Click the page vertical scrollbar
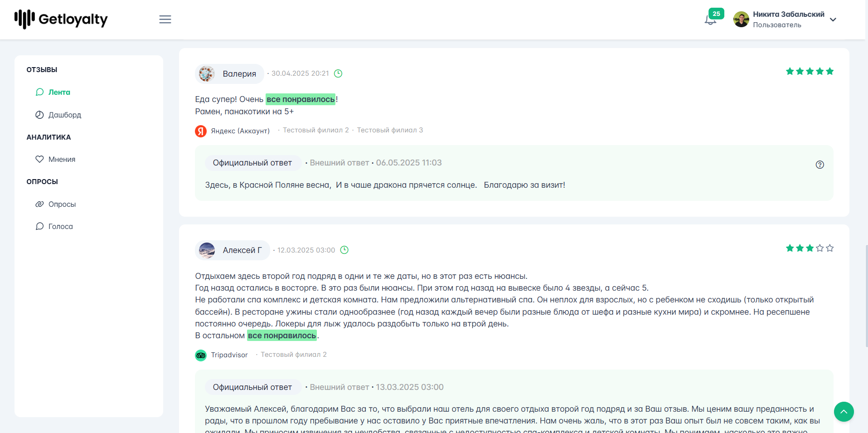 866,296
